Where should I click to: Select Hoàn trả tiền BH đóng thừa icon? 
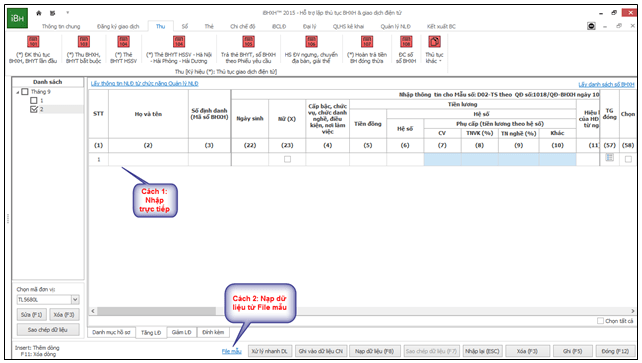pos(367,42)
